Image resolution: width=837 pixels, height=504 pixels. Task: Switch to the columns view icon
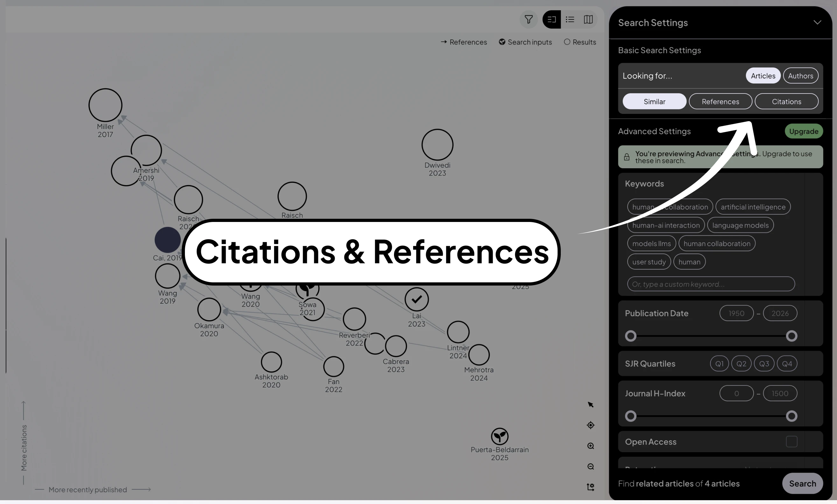[588, 19]
